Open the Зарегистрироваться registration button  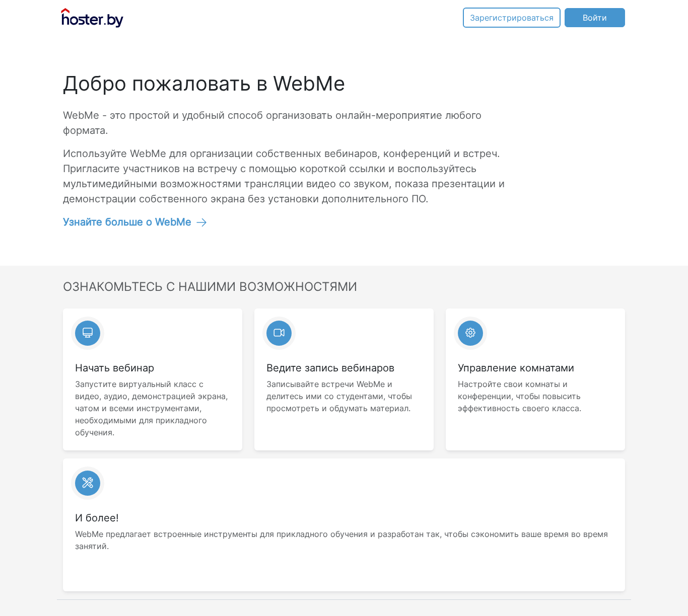(x=512, y=18)
